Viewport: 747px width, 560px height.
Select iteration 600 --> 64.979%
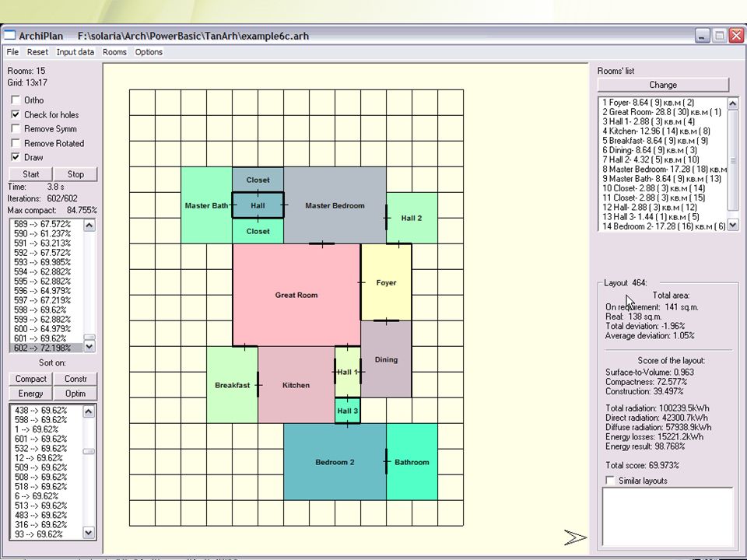click(x=46, y=329)
